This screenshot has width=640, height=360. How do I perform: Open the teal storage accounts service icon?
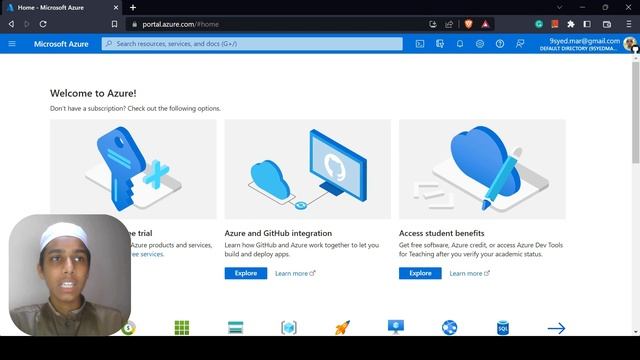[236, 327]
